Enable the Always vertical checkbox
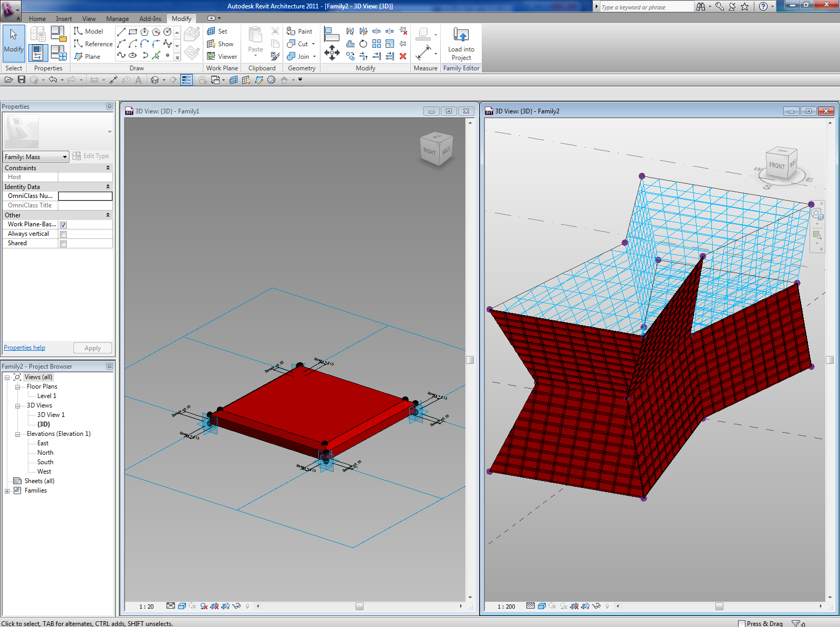 (x=63, y=234)
